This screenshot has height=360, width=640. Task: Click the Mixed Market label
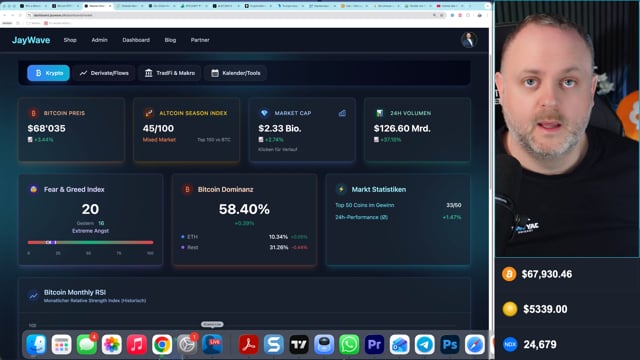[x=159, y=140]
